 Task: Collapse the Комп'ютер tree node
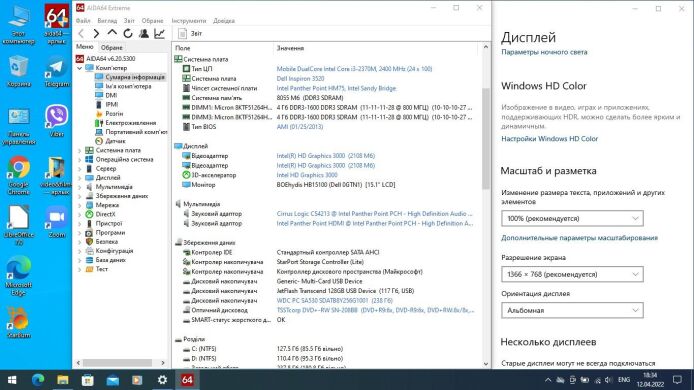[80, 68]
